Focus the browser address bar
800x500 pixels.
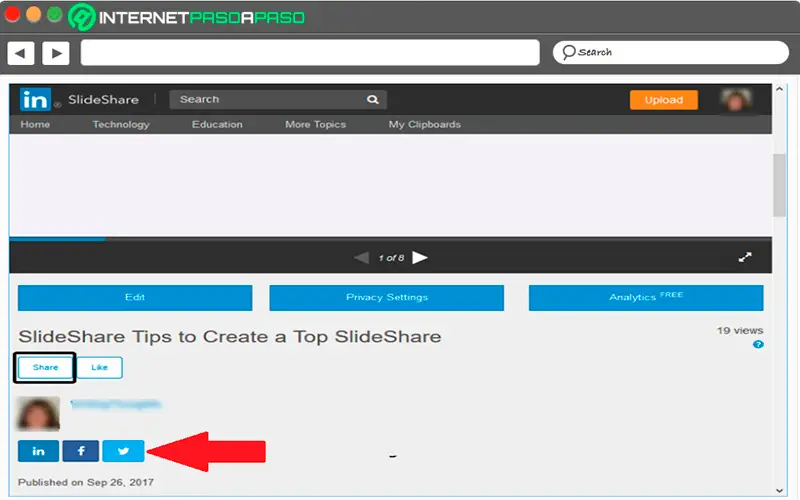point(310,53)
